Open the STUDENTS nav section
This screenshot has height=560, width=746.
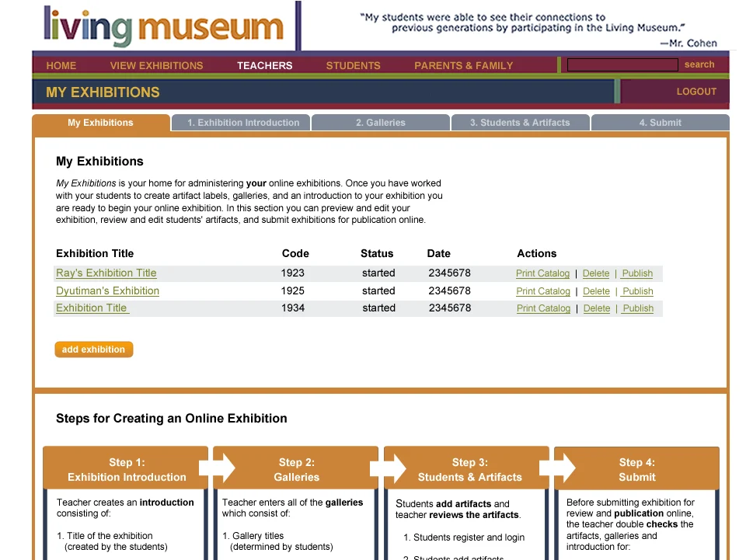coord(353,65)
